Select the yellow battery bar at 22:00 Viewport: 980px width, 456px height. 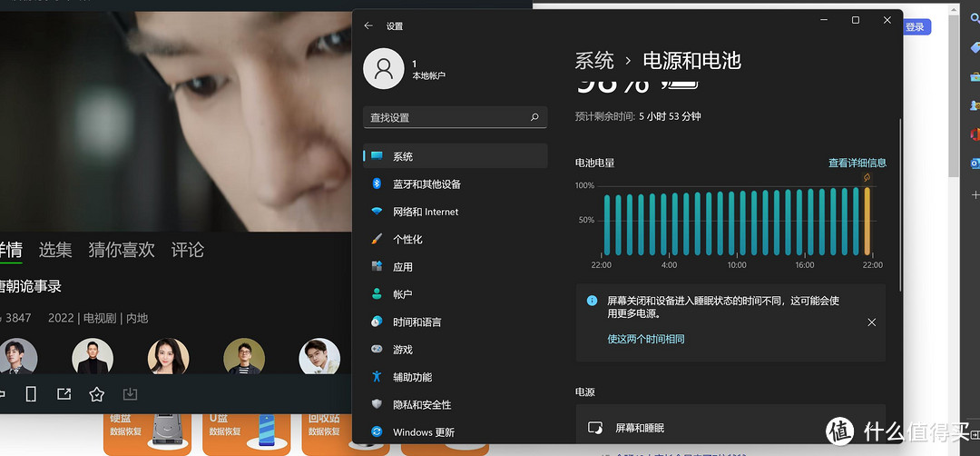[867, 221]
